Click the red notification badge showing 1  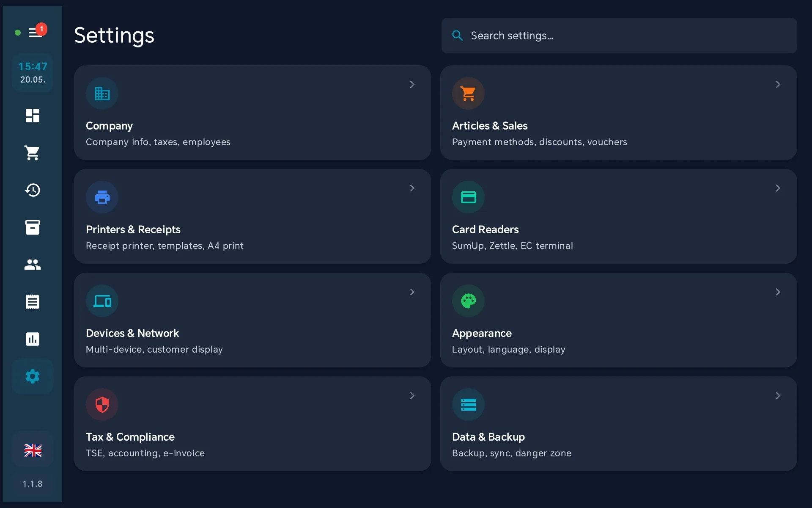pos(41,29)
